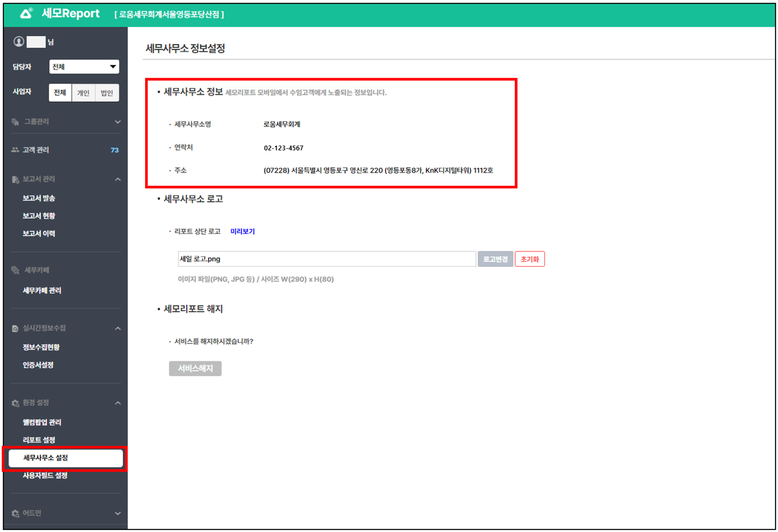Select the 개인 business type toggle
Image resolution: width=778 pixels, height=532 pixels.
coord(83,93)
